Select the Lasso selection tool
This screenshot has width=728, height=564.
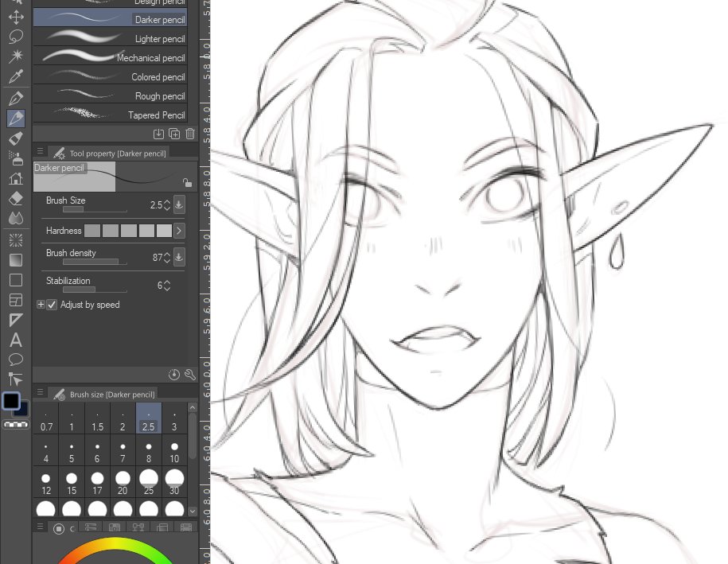[x=16, y=37]
